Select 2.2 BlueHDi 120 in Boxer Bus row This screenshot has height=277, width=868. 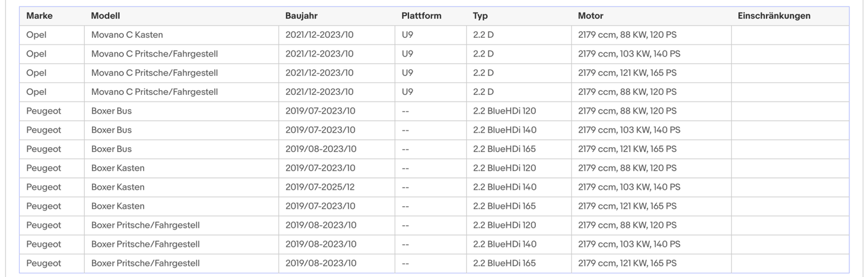505,111
